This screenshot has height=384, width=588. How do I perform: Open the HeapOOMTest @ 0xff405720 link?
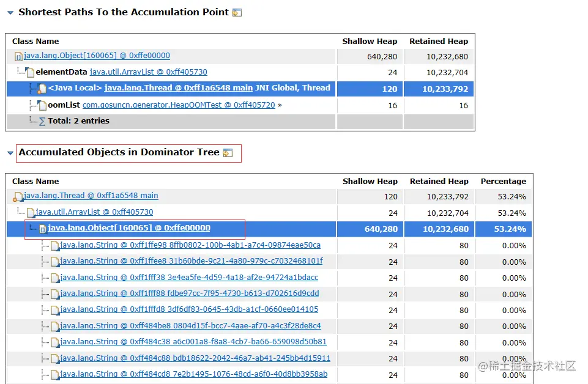pos(179,105)
